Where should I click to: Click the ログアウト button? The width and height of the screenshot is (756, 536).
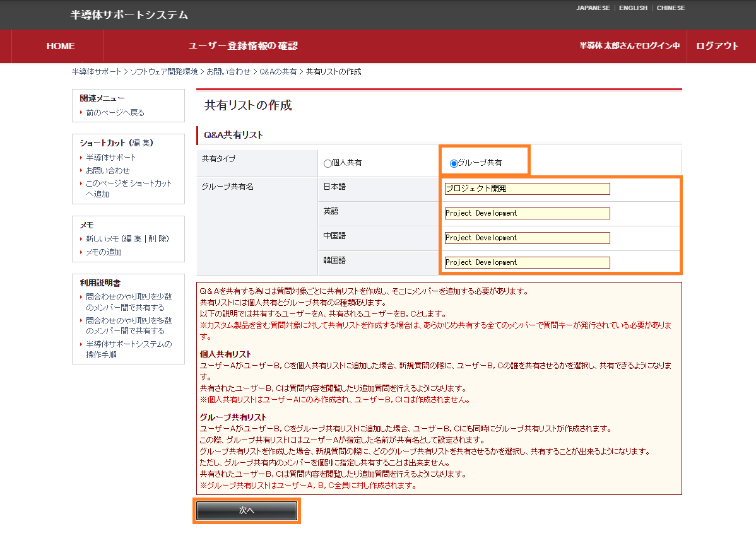pos(717,46)
